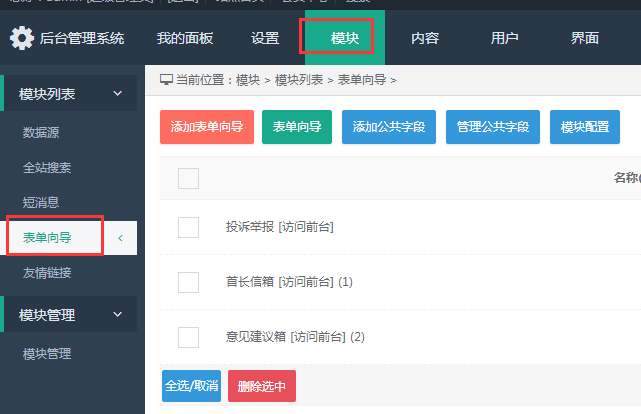Image resolution: width=641 pixels, height=414 pixels.
Task: Click the monitor icon before 当前位置
Action: 166,80
